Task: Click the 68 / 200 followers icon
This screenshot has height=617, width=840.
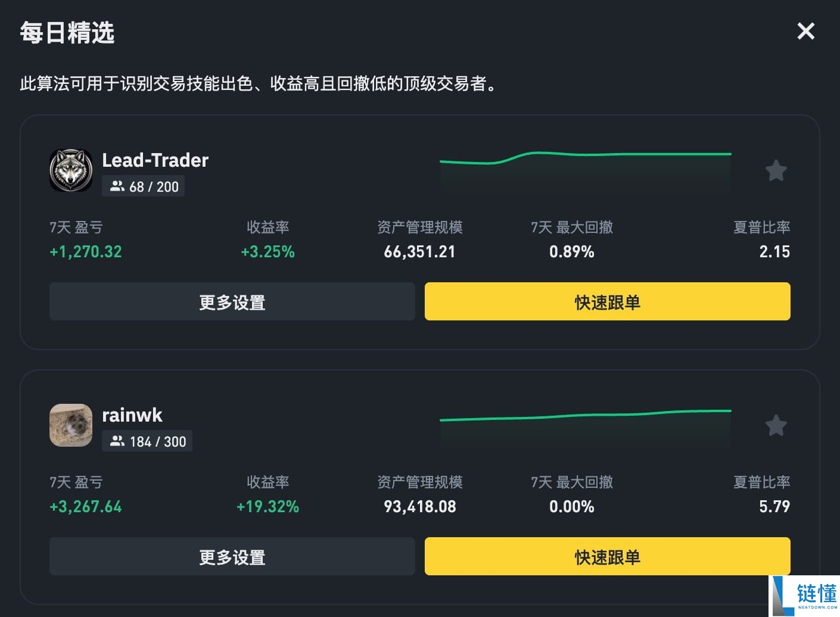Action: click(117, 186)
